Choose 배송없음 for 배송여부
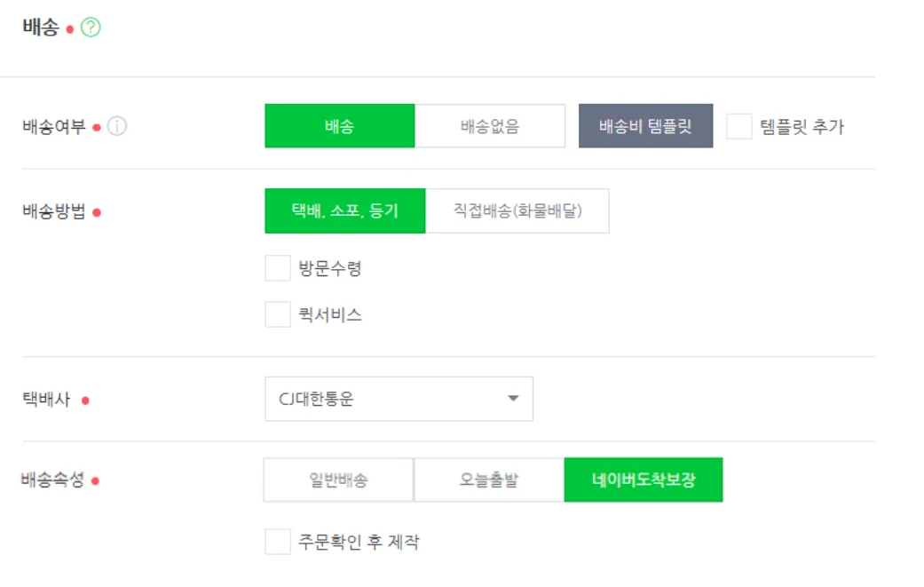 coord(490,126)
